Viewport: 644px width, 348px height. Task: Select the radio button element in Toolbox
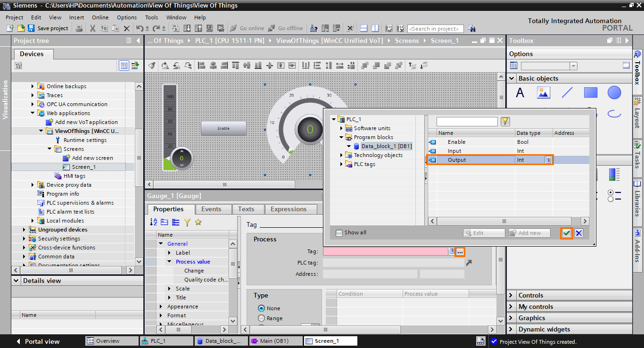tap(614, 196)
